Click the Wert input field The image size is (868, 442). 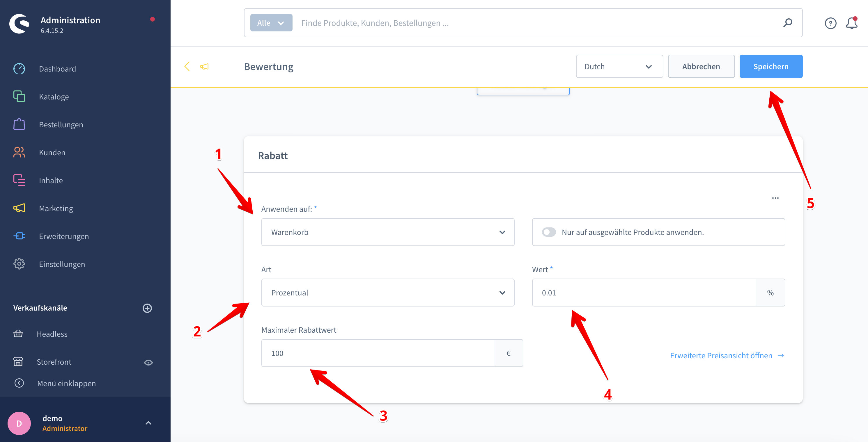point(644,293)
